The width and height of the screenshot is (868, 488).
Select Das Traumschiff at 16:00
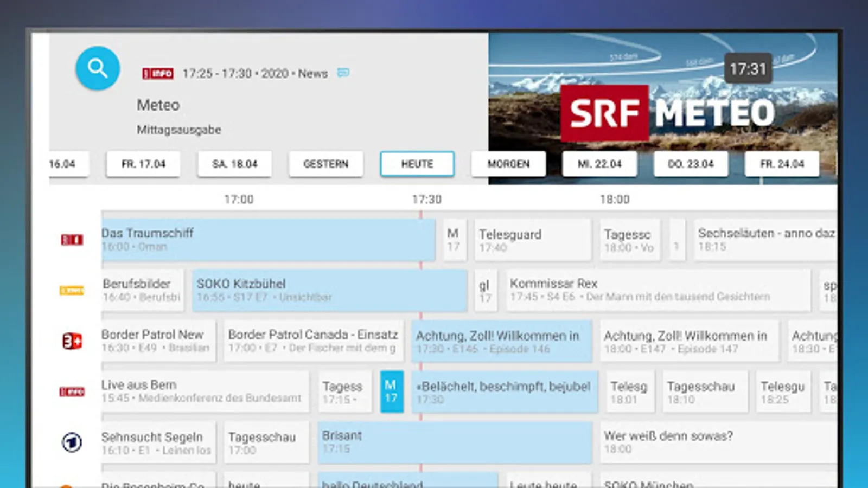(268, 240)
